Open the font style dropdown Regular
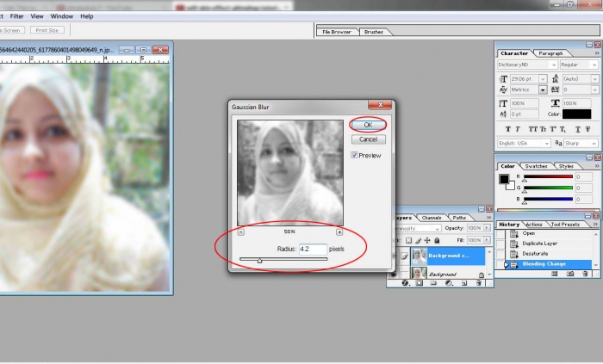The image size is (603, 364). pos(594,65)
